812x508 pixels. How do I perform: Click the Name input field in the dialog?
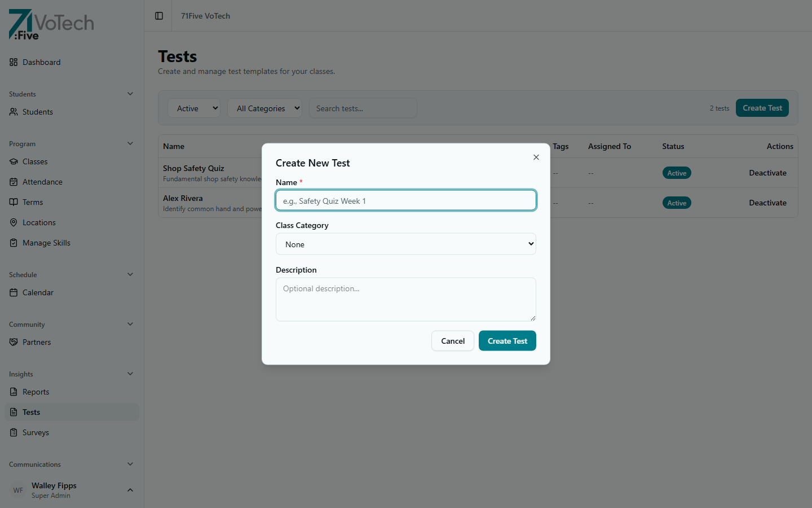click(x=405, y=200)
